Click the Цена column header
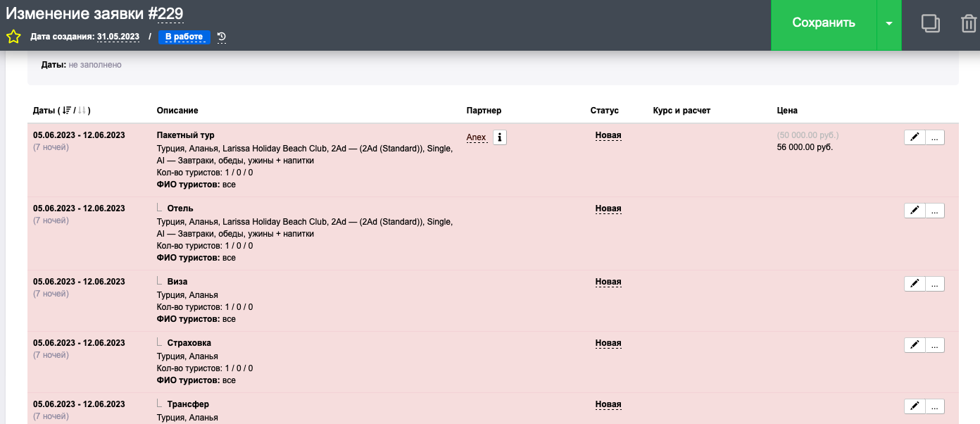This screenshot has width=980, height=424. (786, 111)
